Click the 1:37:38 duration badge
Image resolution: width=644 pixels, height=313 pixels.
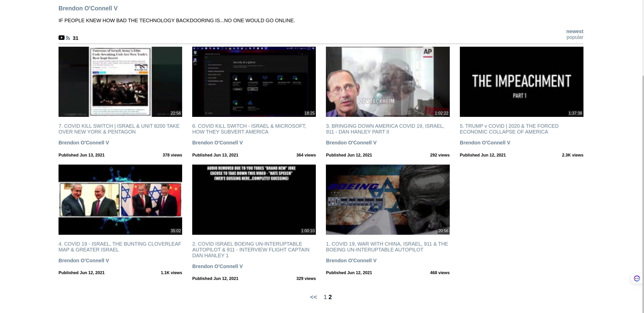coord(575,113)
